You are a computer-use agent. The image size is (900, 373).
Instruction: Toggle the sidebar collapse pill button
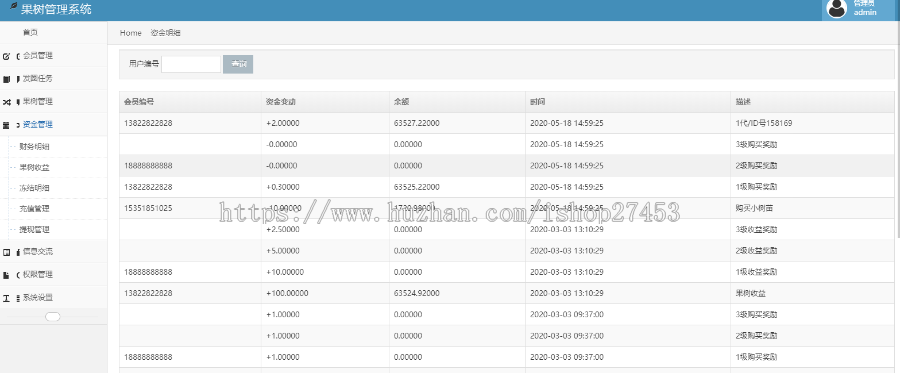tap(53, 316)
